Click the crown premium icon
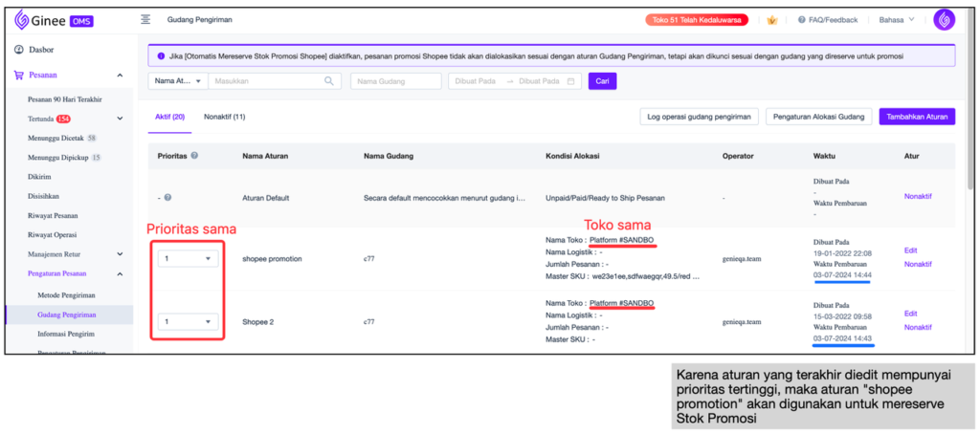Screen dimensions: 980x434 [772, 20]
